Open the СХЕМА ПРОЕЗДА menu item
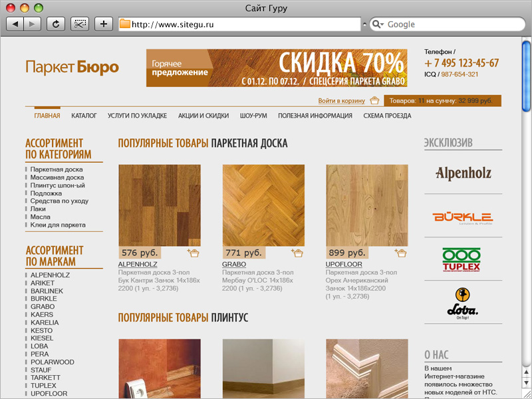Screen dimensions: 532x399 click(387, 116)
